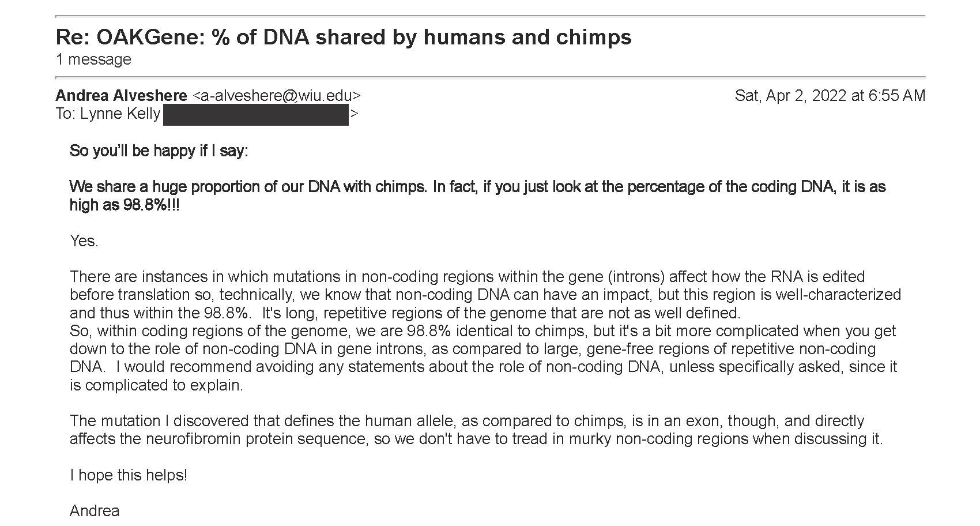Click sentence starting 'So, within coding regions'
The image size is (980, 526).
483,349
